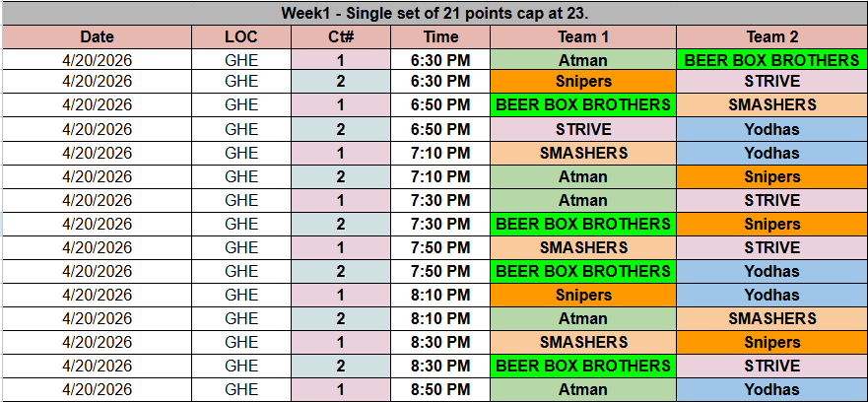Click SMASHERS in the 7:50 PM row
This screenshot has height=402, width=868.
pyautogui.click(x=583, y=247)
